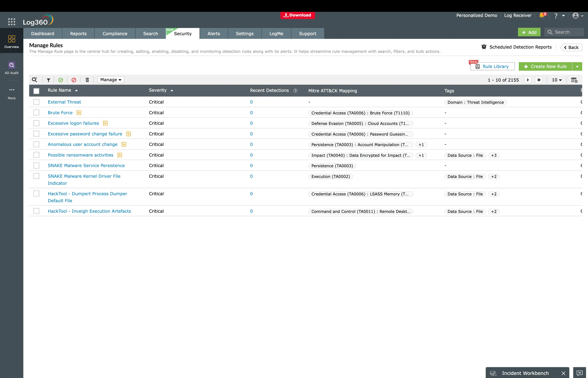Check the Excessive password change failure row
The image size is (588, 378).
click(36, 133)
